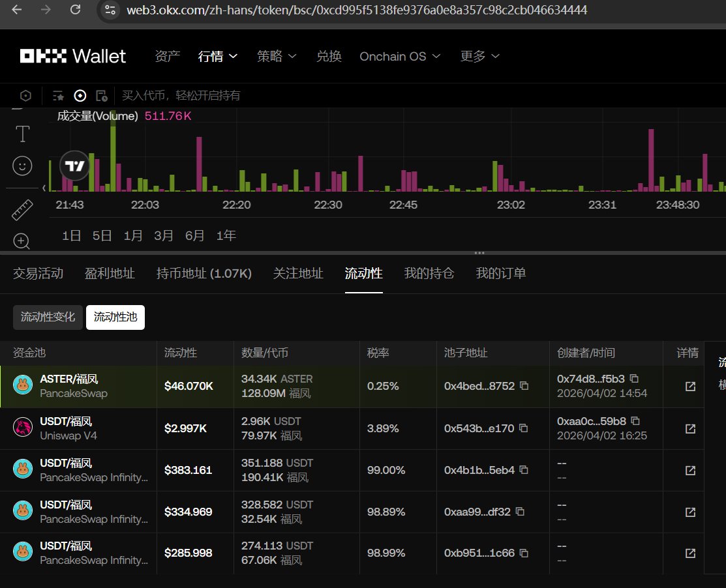The image size is (726, 588).
Task: Reload the page with the refresh icon
Action: coord(75,10)
